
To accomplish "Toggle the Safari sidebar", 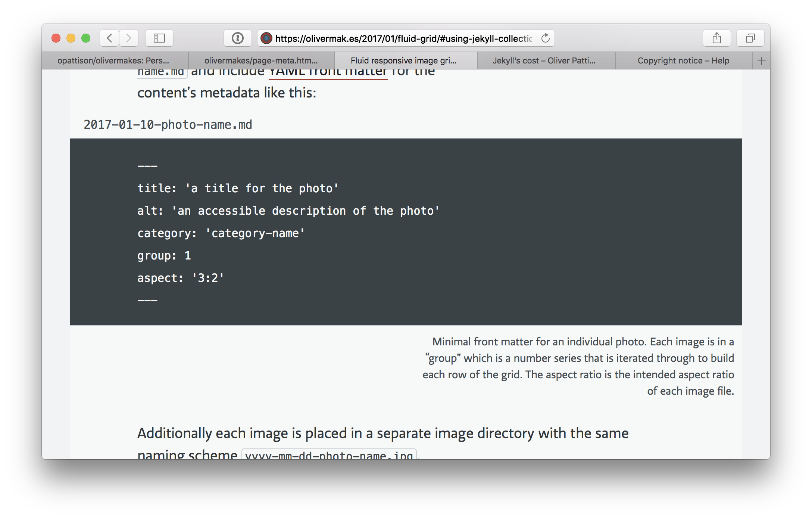I will click(159, 38).
